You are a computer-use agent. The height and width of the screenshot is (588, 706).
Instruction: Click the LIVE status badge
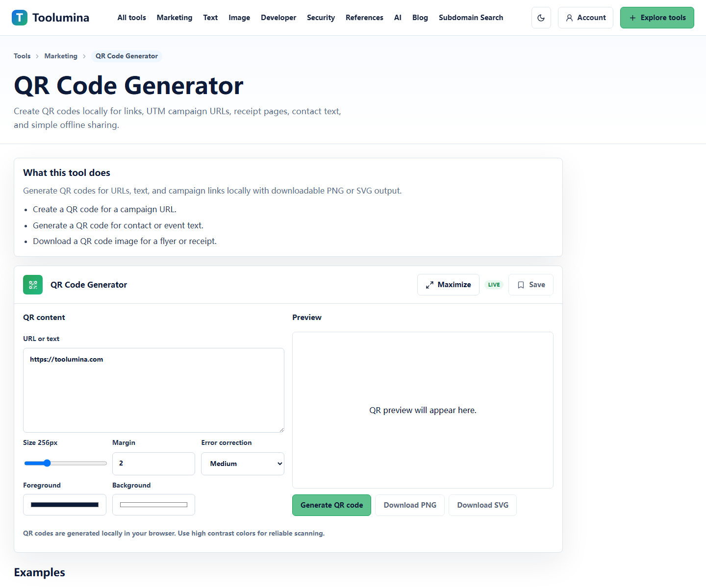(x=494, y=285)
